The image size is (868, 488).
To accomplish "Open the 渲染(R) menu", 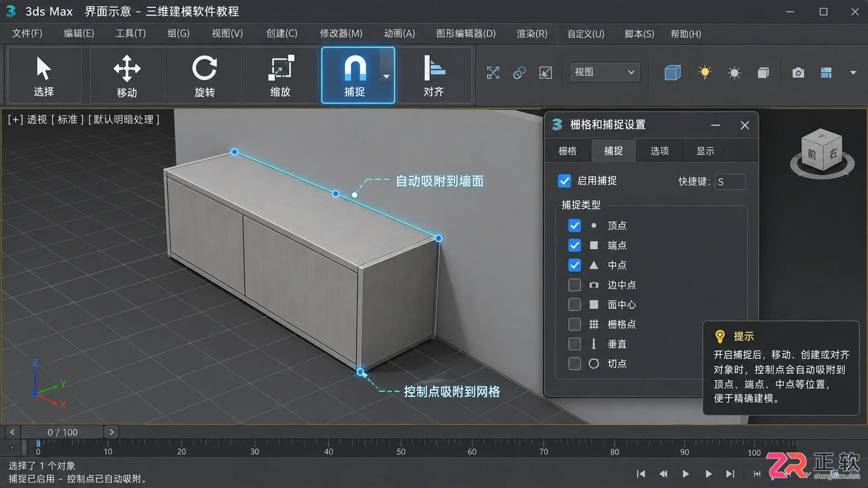I will point(532,33).
